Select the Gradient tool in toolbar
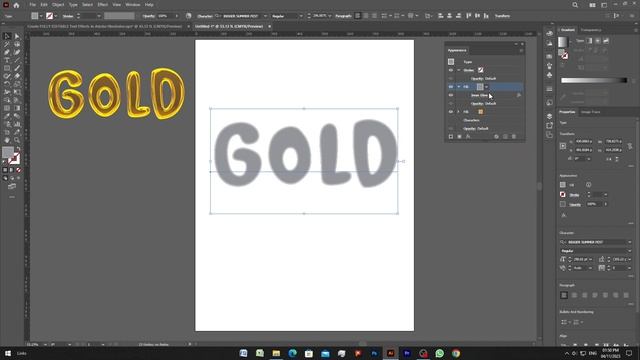 click(x=17, y=108)
